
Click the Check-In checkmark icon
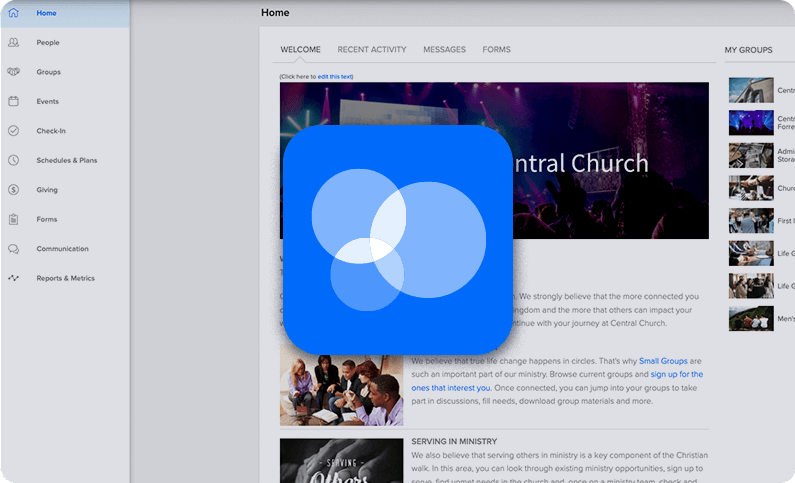(14, 131)
